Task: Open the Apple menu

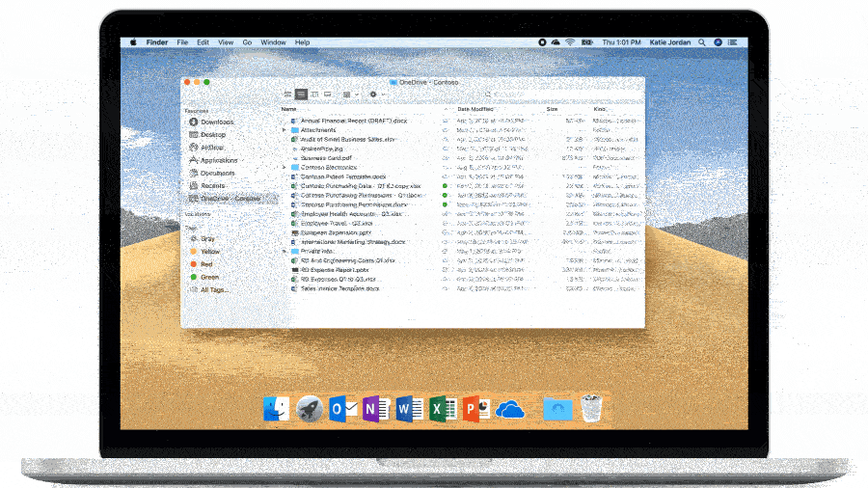Action: pyautogui.click(x=133, y=42)
